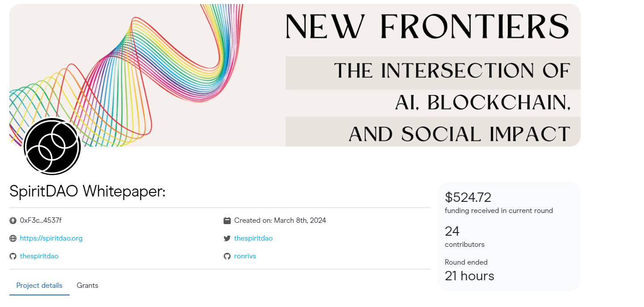Click the Round ended 21 hours text
Screen dimensions: 644x307
469,270
